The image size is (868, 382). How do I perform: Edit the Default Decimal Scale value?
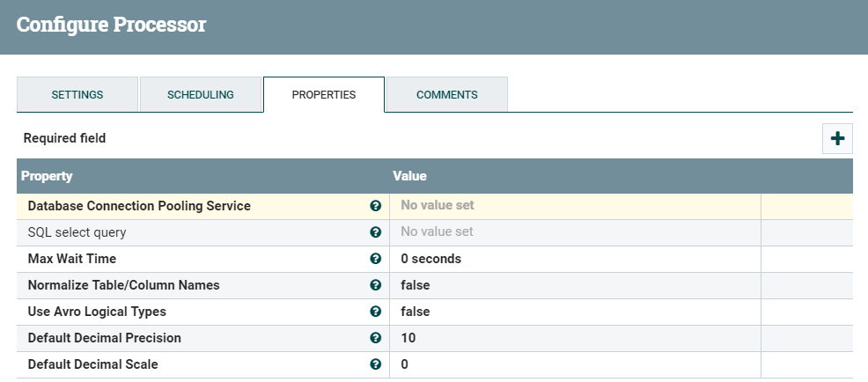point(574,364)
